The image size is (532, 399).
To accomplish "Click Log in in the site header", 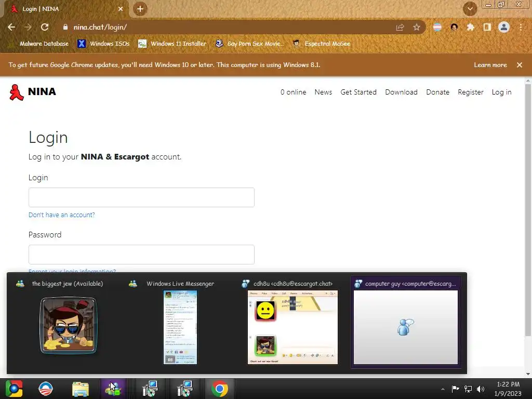I will 501,92.
